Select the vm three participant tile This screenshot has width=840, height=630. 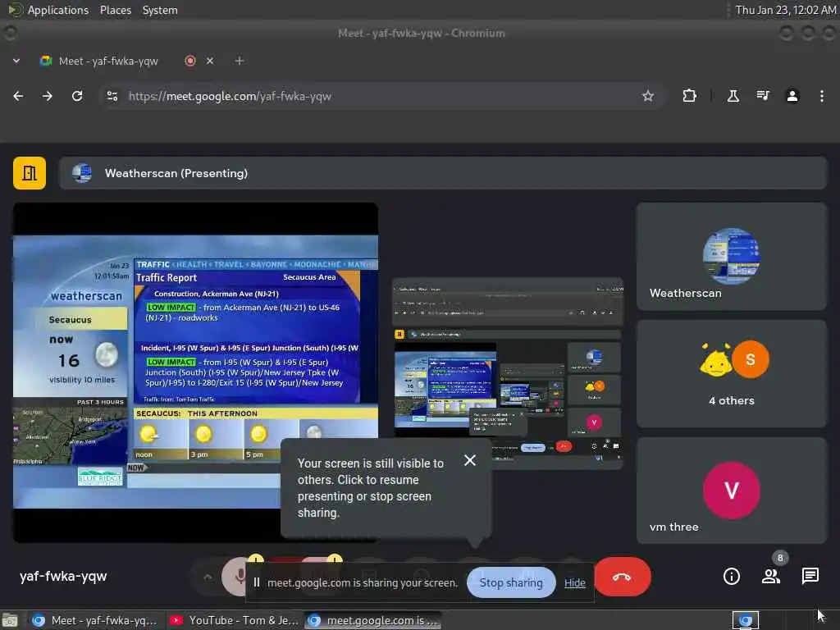pyautogui.click(x=731, y=491)
